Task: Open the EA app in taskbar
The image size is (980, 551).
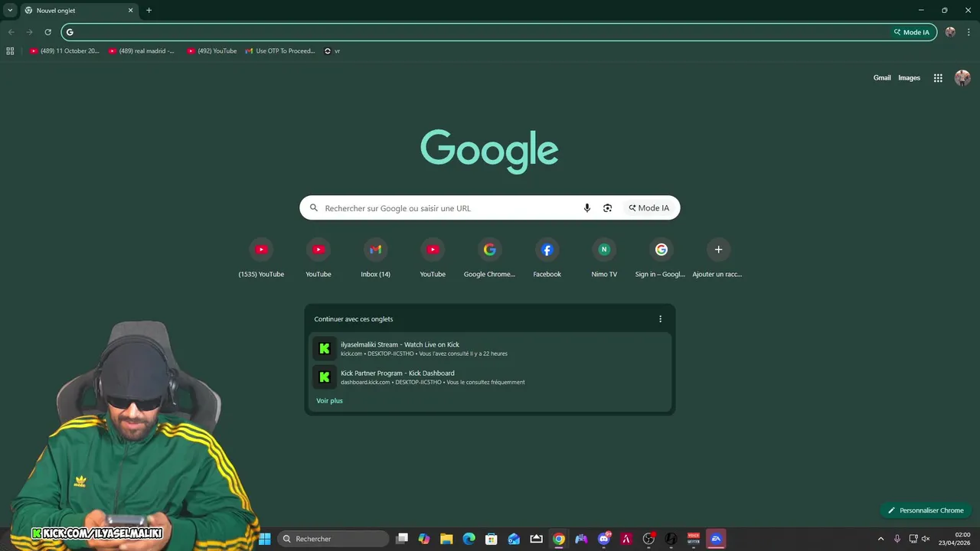Action: 716,539
